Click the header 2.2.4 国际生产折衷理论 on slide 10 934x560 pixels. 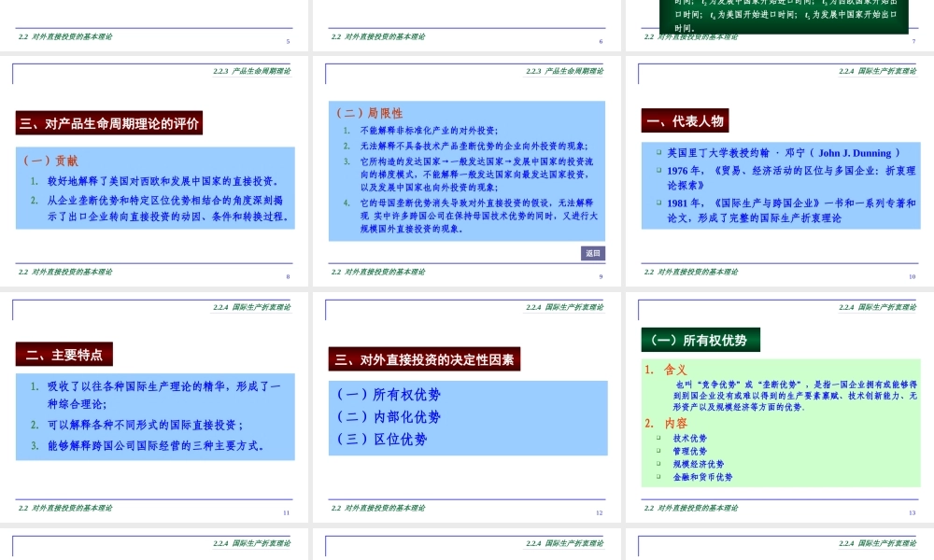877,71
